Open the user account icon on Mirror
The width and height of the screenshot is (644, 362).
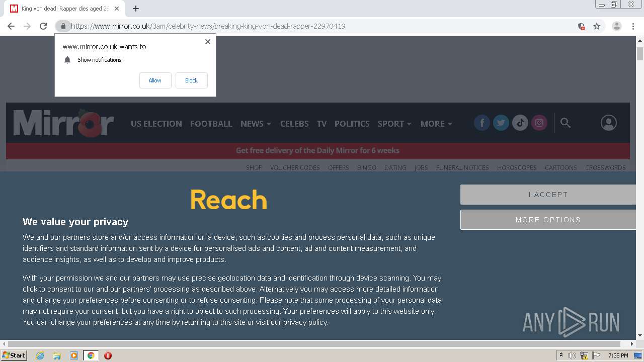click(609, 123)
